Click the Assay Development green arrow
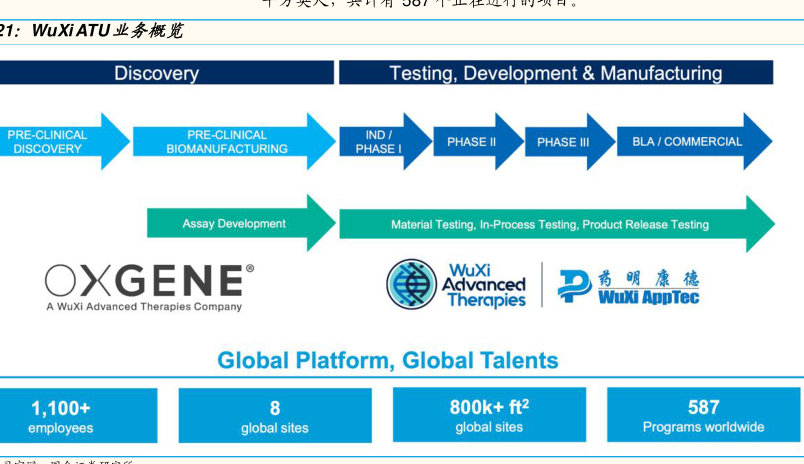 241,223
